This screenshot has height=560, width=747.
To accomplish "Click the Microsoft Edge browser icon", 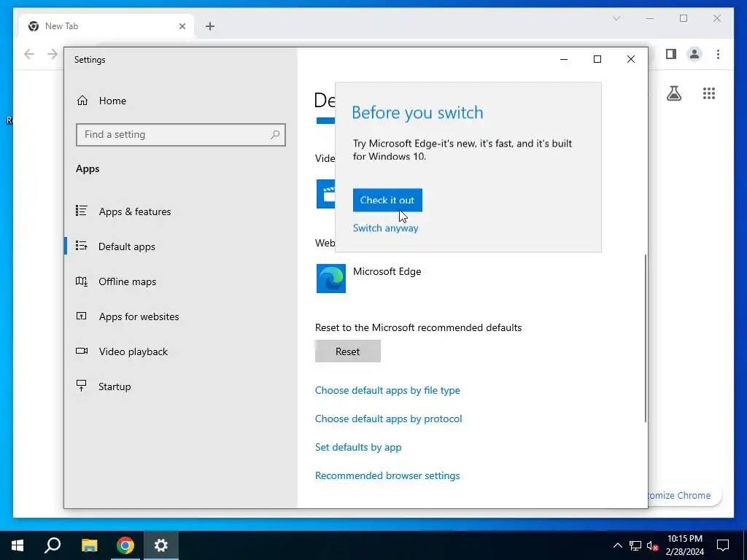I will coord(331,279).
